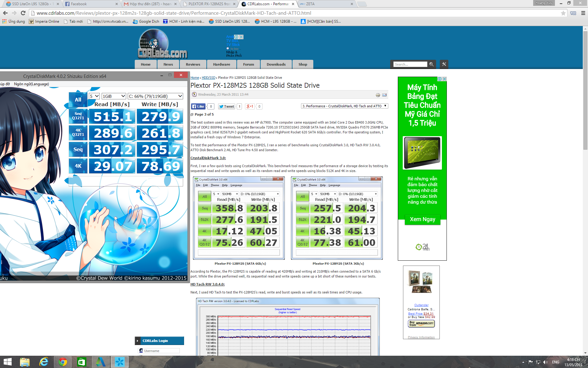Click the print icon beside article date
588x368 pixels.
click(x=378, y=95)
